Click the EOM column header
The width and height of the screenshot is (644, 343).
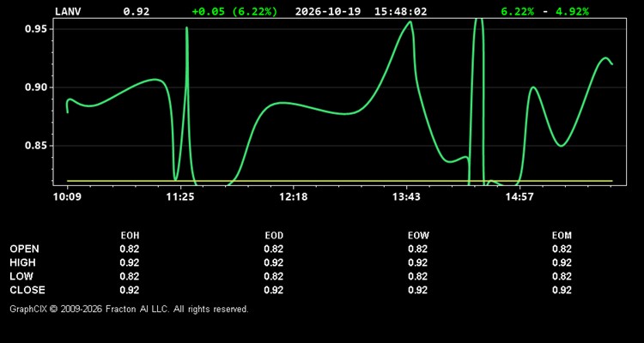click(x=562, y=236)
